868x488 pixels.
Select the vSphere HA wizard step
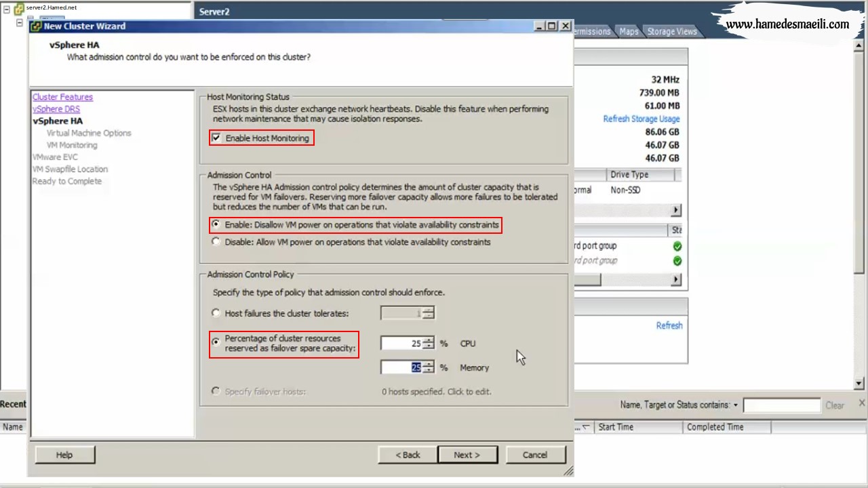click(x=58, y=121)
